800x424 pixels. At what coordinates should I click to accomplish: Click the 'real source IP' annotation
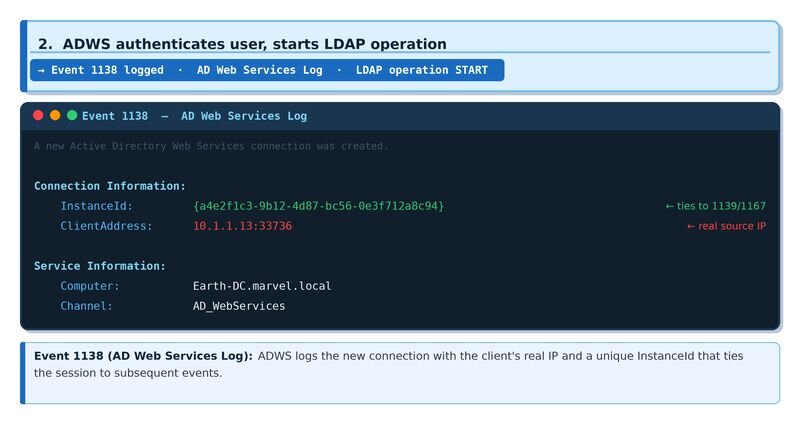pyautogui.click(x=726, y=226)
